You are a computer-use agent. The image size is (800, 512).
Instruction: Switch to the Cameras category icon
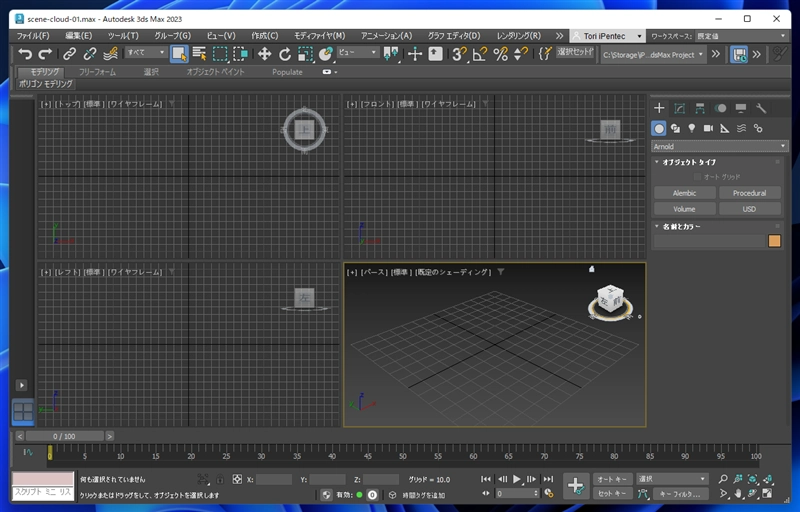[708, 128]
